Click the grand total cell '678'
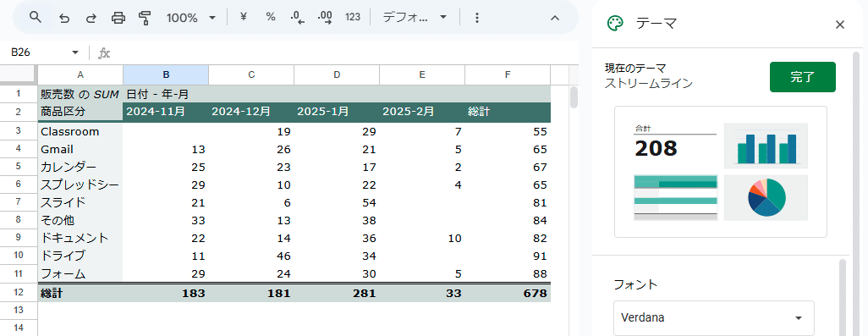The image size is (868, 336). (x=508, y=294)
